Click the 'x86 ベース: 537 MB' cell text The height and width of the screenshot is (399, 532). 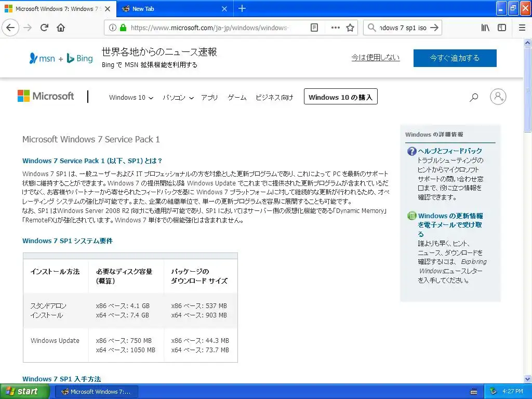click(199, 305)
